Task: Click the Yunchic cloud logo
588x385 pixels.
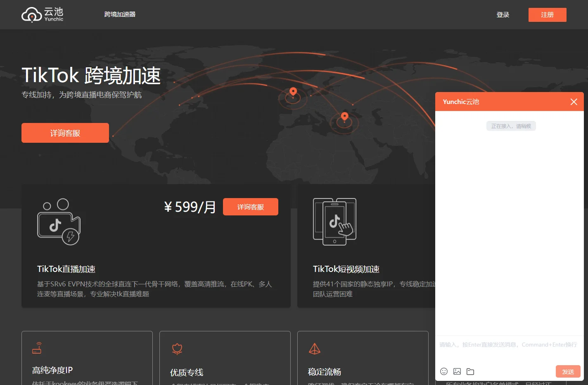Action: (43, 15)
